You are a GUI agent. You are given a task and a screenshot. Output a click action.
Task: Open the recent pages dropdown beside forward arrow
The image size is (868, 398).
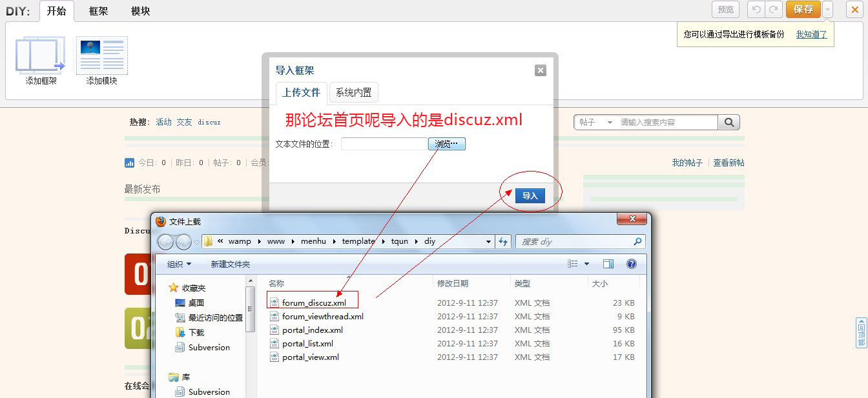tap(197, 242)
